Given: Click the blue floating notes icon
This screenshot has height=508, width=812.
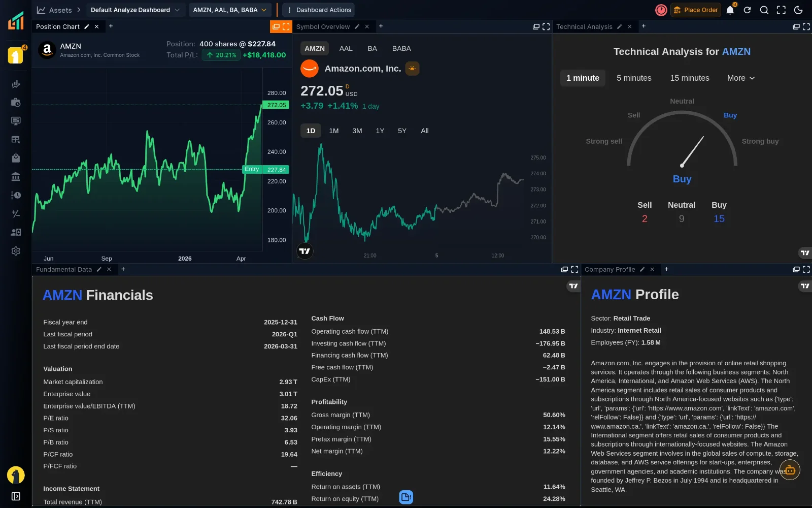Looking at the screenshot, I should click(x=406, y=497).
